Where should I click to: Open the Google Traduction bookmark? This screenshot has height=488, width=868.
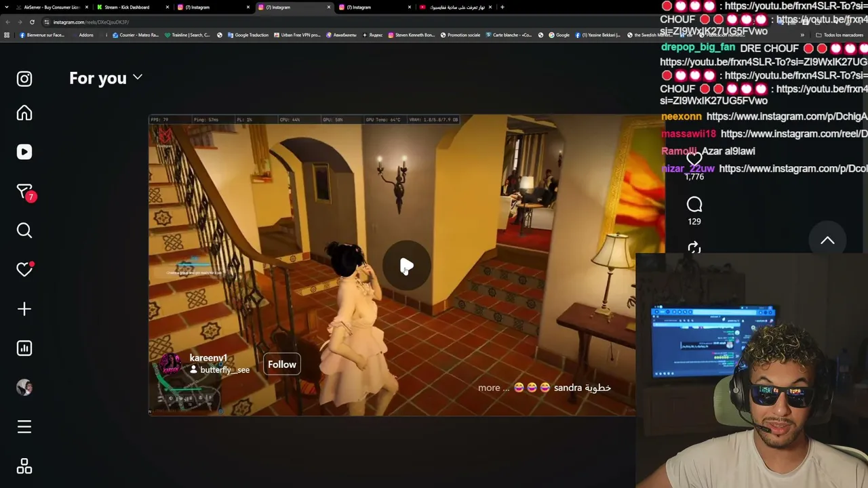click(x=248, y=35)
